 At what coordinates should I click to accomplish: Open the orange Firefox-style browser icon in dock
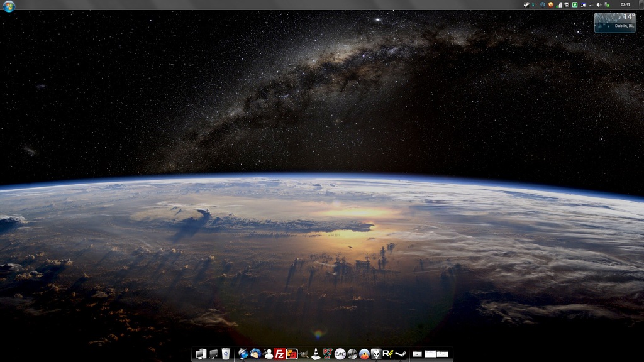click(364, 354)
